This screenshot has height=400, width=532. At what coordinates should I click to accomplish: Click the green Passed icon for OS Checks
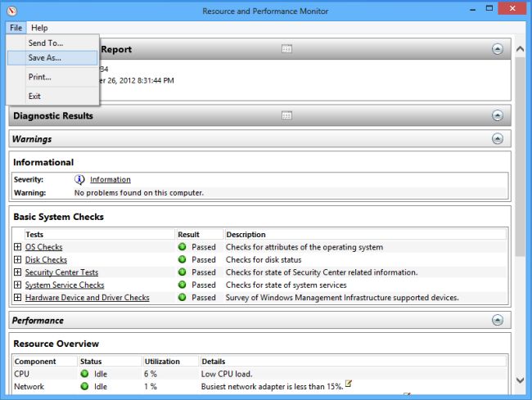183,247
